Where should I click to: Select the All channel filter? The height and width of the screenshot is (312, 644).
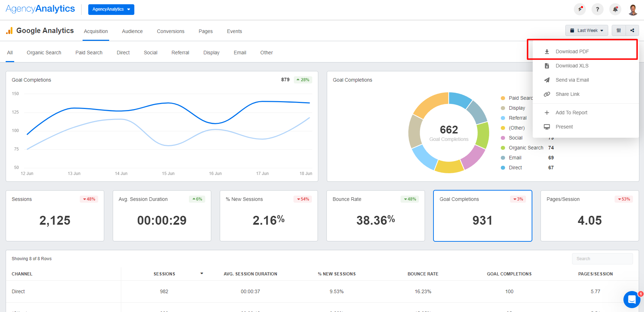tap(10, 53)
